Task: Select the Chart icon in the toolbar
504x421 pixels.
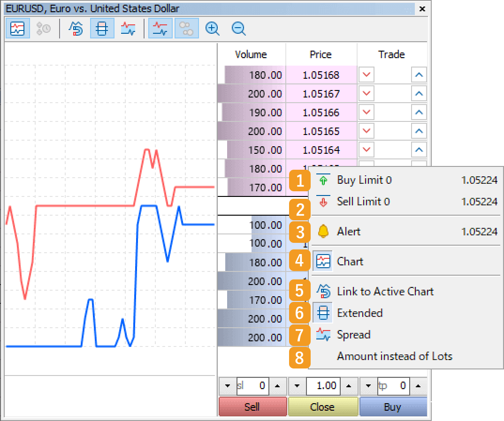Action: tap(17, 29)
